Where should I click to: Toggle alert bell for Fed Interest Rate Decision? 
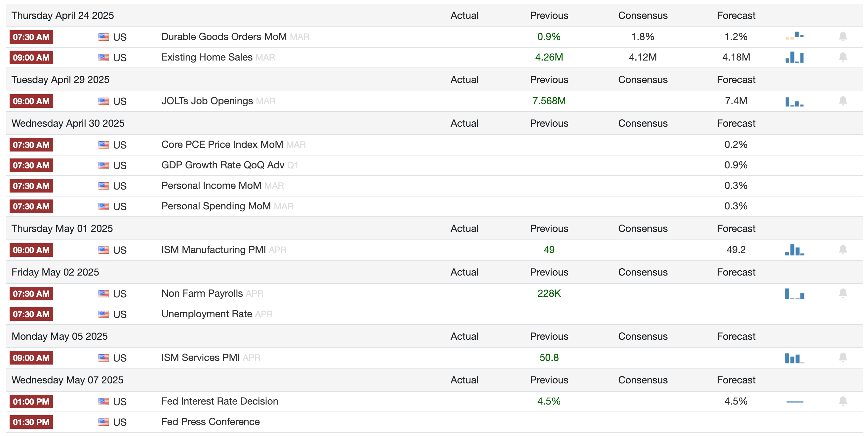click(843, 401)
